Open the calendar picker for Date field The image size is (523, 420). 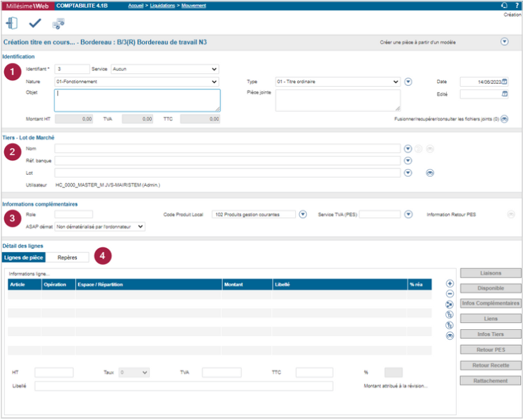[x=504, y=82]
